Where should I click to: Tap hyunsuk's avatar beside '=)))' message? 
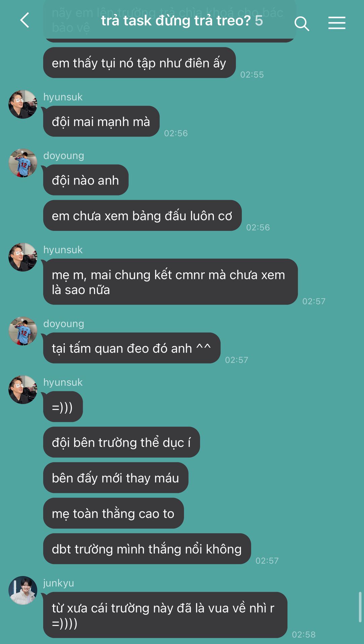pos(23,390)
